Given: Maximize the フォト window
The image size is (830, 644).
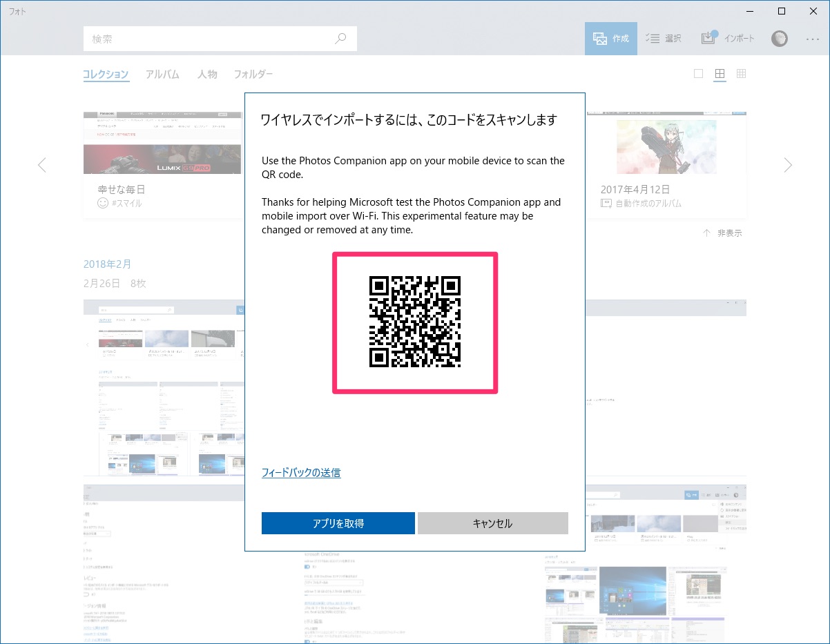Looking at the screenshot, I should 782,10.
